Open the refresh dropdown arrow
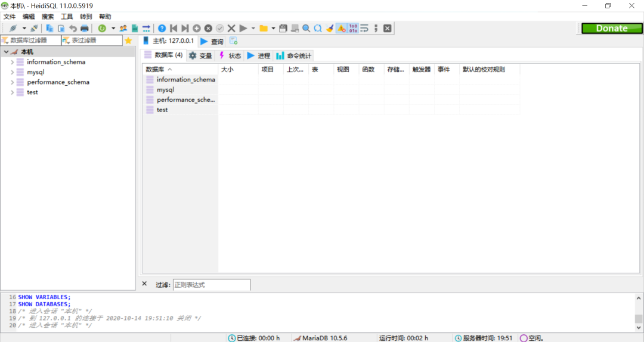The height and width of the screenshot is (342, 644). pyautogui.click(x=113, y=29)
